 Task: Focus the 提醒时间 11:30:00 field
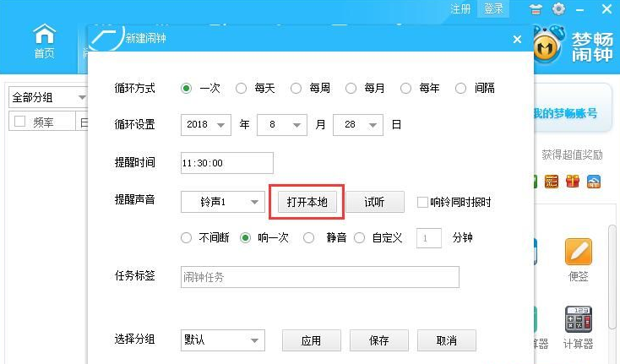(227, 163)
